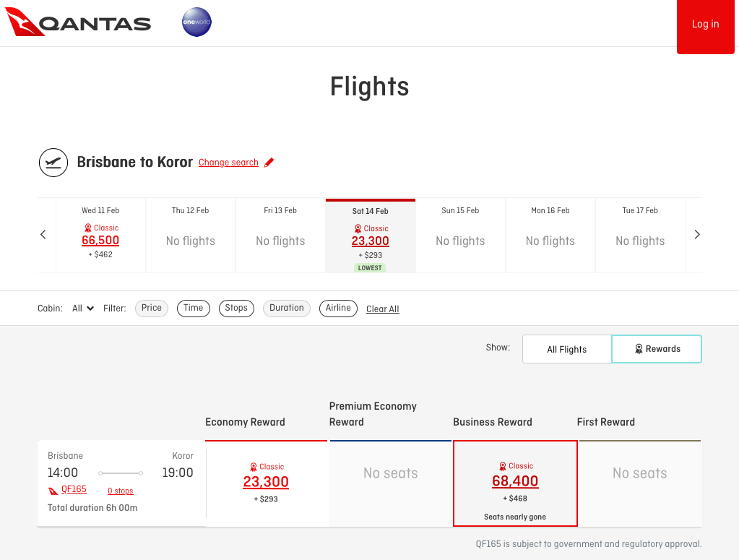Click No seats in Premium Economy Reward
The height and width of the screenshot is (560, 739).
pos(391,473)
